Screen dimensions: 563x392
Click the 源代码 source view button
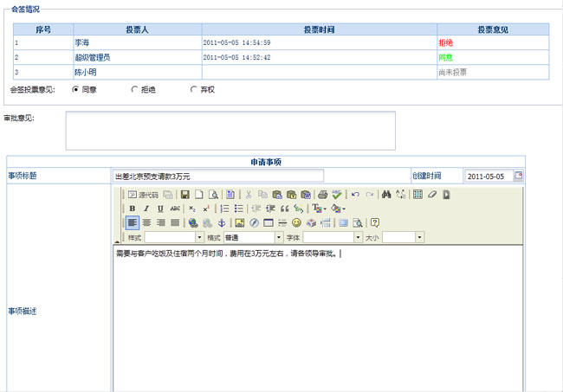(143, 195)
